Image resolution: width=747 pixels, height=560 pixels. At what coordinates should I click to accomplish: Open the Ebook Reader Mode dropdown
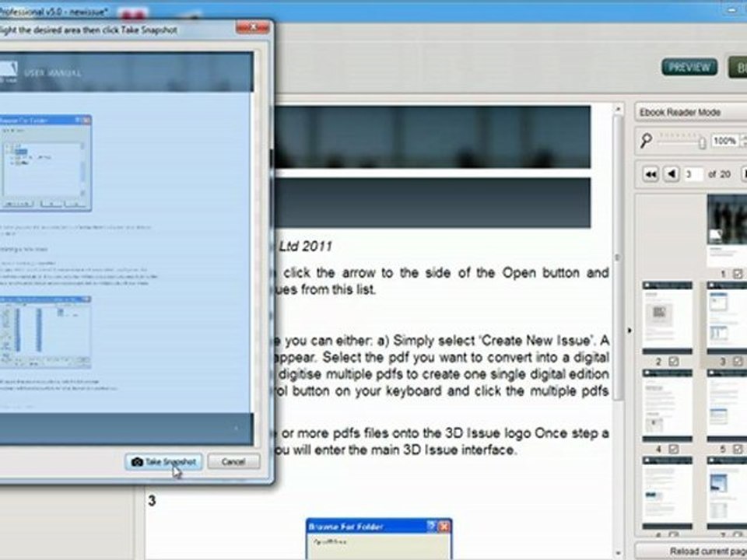click(x=691, y=112)
